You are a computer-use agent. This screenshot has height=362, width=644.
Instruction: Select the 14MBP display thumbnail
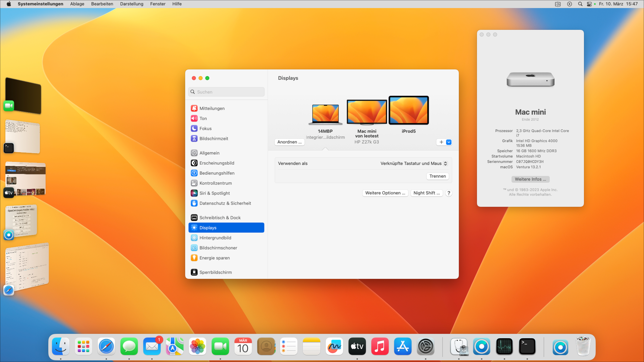coord(325,114)
